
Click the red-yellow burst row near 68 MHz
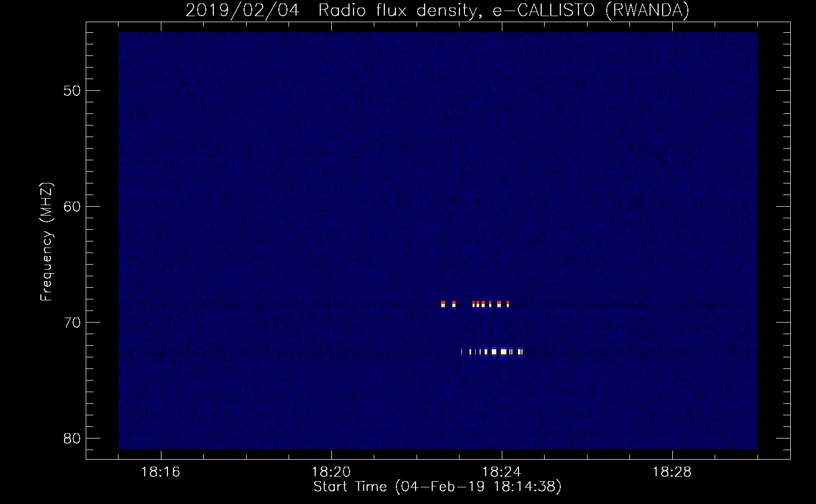coord(475,304)
